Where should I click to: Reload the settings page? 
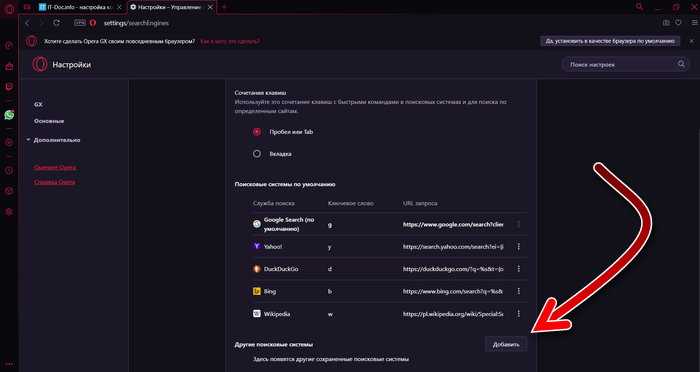(x=56, y=23)
